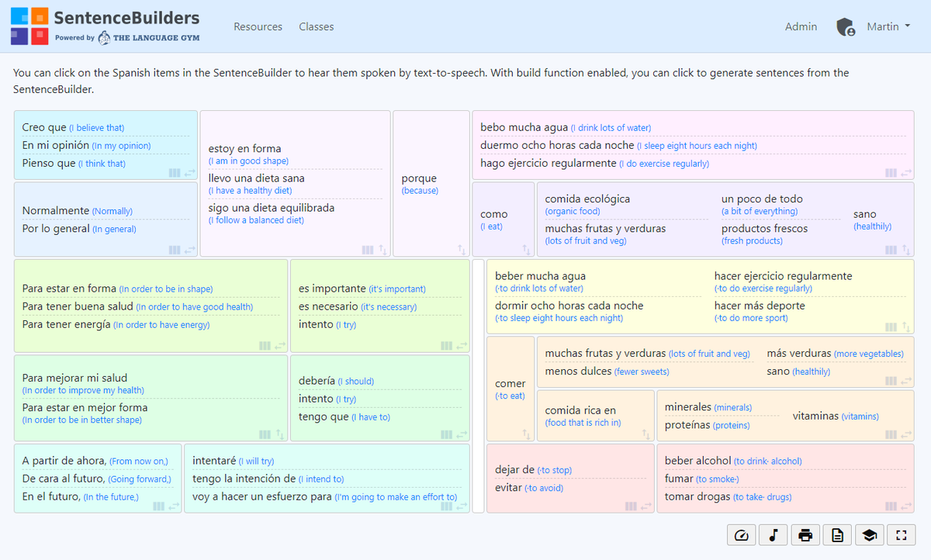The width and height of the screenshot is (931, 560).
Task: Play the word 'porque'
Action: coord(419,178)
